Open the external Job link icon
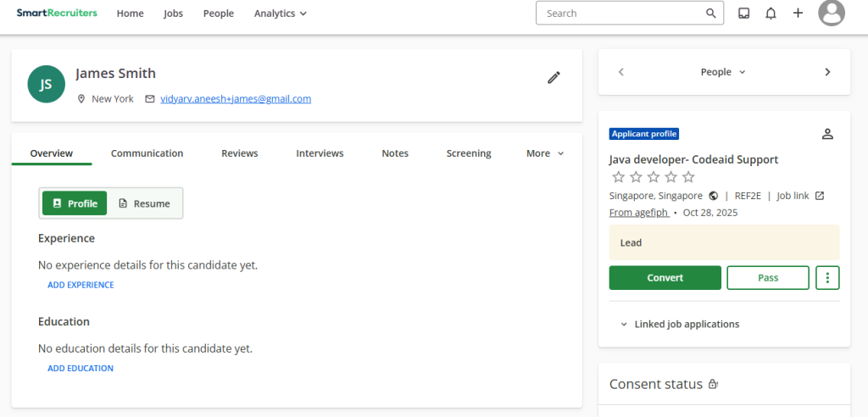This screenshot has height=417, width=868. pos(820,196)
